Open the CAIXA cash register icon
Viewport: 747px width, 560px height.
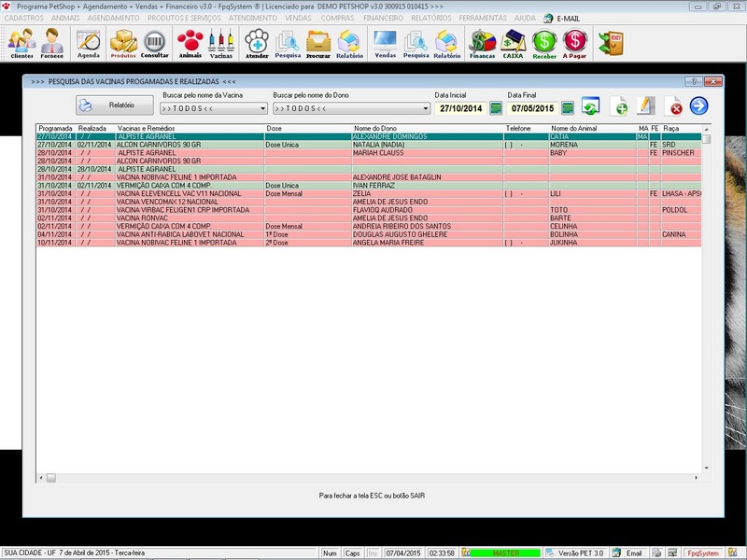pos(513,43)
